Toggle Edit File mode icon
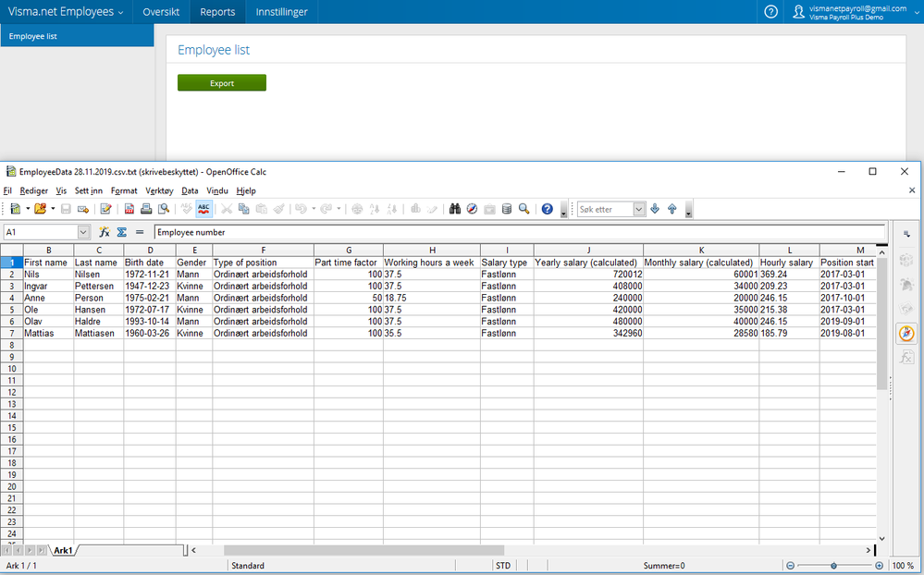924x575 pixels. 105,209
